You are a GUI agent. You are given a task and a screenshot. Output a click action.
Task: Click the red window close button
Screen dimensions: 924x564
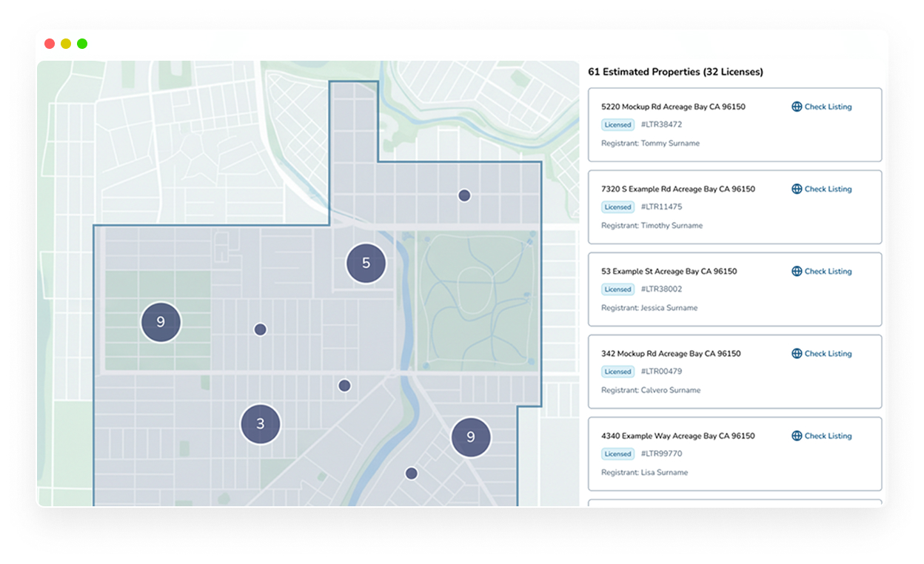tap(50, 44)
